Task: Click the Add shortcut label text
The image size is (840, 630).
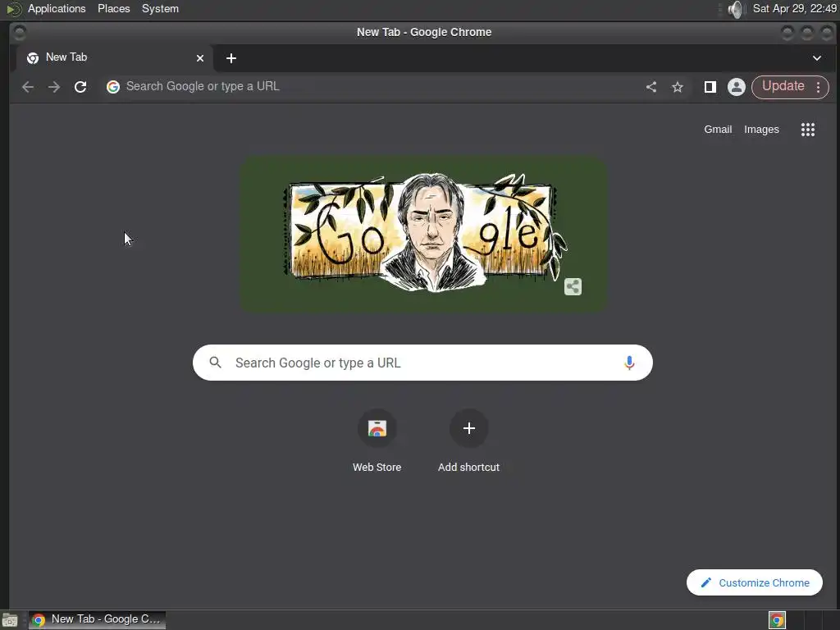Action: [x=468, y=467]
